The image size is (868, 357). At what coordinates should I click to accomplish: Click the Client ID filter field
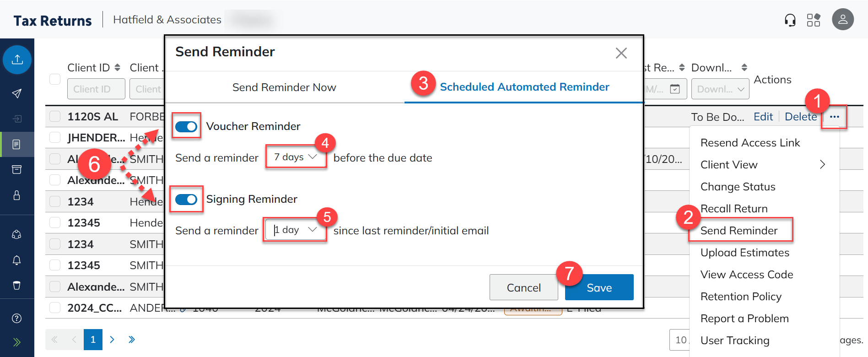tap(96, 89)
